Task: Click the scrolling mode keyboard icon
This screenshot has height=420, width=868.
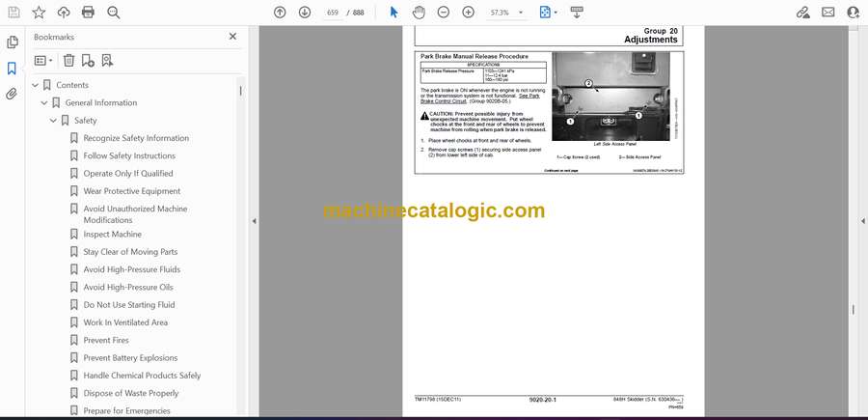Action: pyautogui.click(x=577, y=13)
